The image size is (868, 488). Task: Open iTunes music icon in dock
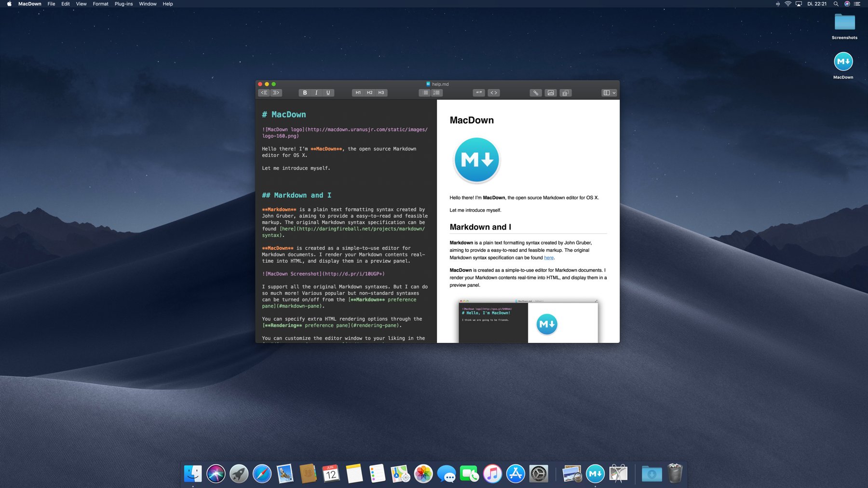[x=492, y=474]
